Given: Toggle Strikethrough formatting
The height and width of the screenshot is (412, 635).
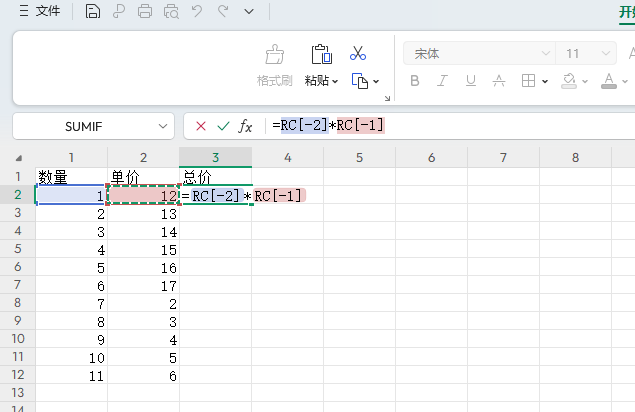Looking at the screenshot, I should (499, 81).
